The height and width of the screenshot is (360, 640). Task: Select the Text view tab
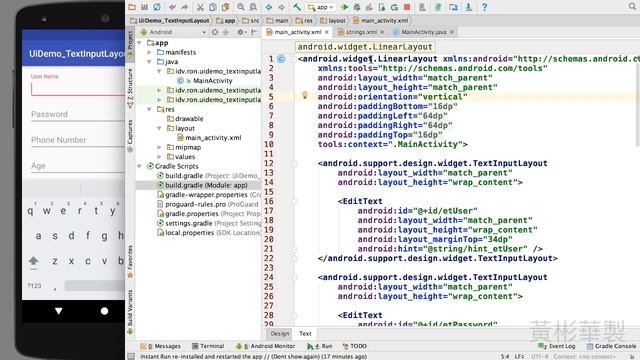(x=305, y=333)
